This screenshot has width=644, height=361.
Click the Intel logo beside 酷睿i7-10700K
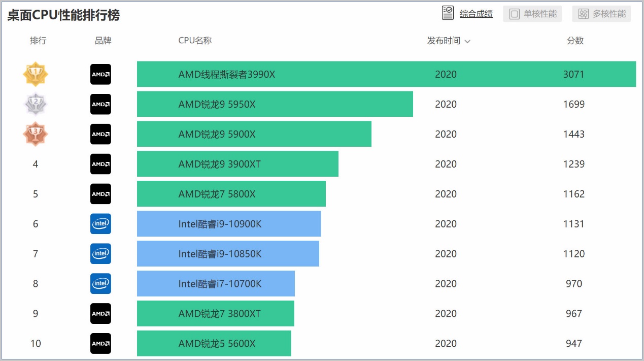click(x=100, y=284)
